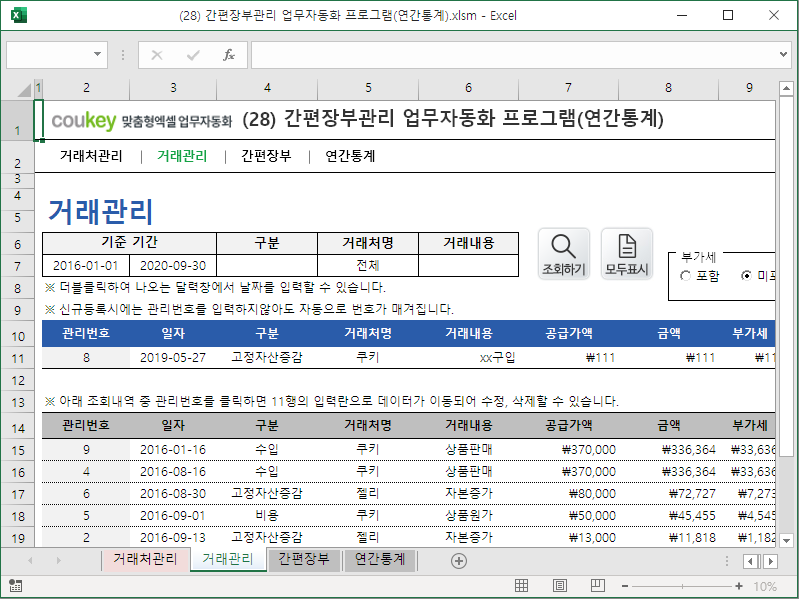Click start date cell 2016-01-01
The height and width of the screenshot is (599, 799).
(86, 266)
